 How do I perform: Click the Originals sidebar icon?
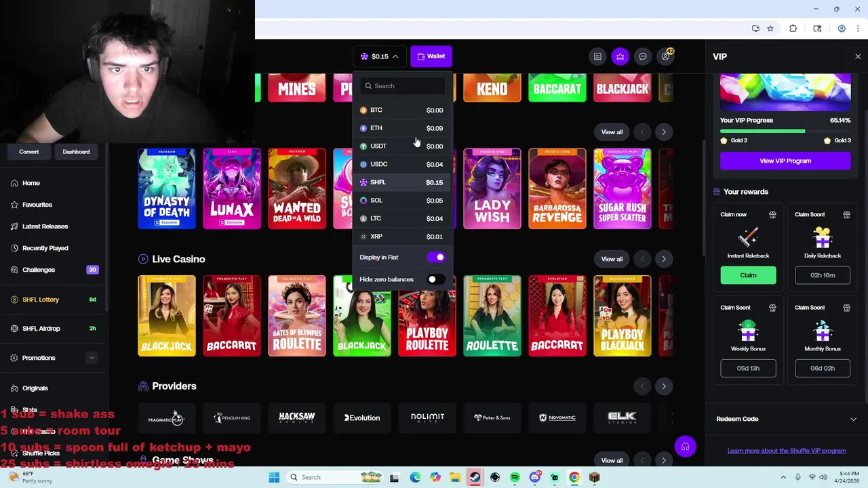point(15,388)
